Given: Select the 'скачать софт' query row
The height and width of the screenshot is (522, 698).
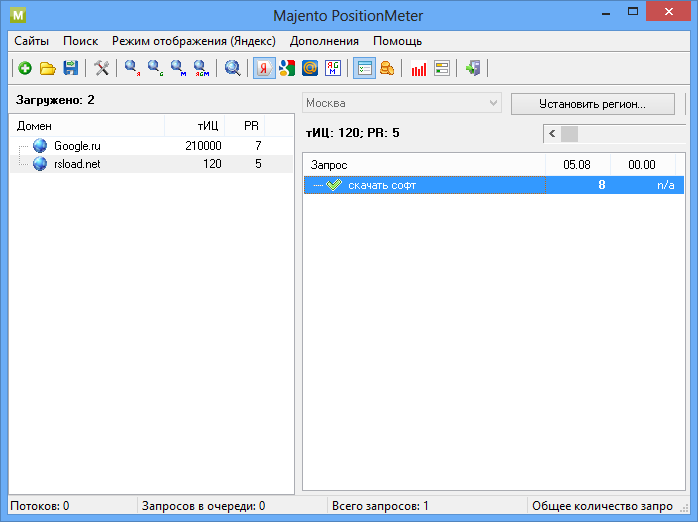Looking at the screenshot, I should click(494, 185).
